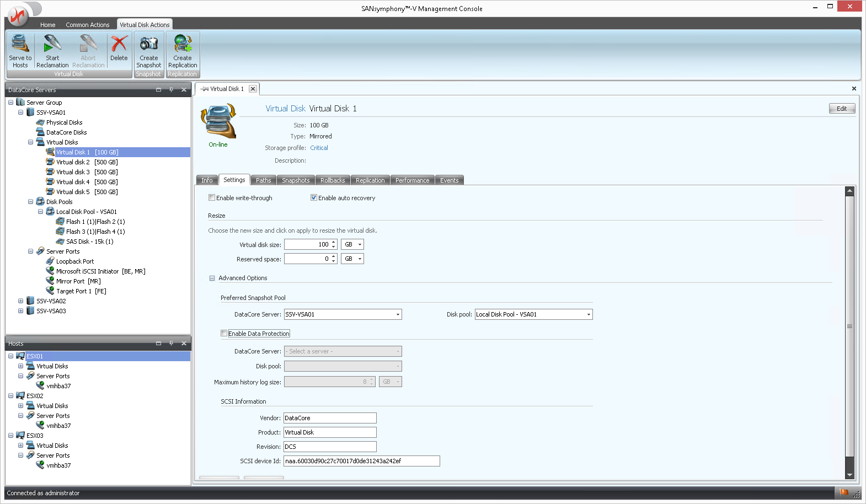Click the Physical Disks tree icon
866x504 pixels.
pos(40,122)
